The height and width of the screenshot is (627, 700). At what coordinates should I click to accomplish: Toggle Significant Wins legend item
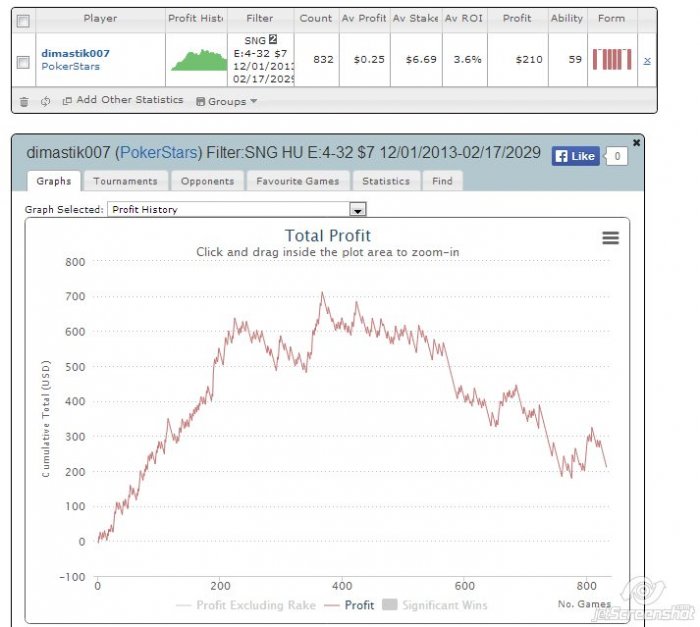(x=435, y=605)
